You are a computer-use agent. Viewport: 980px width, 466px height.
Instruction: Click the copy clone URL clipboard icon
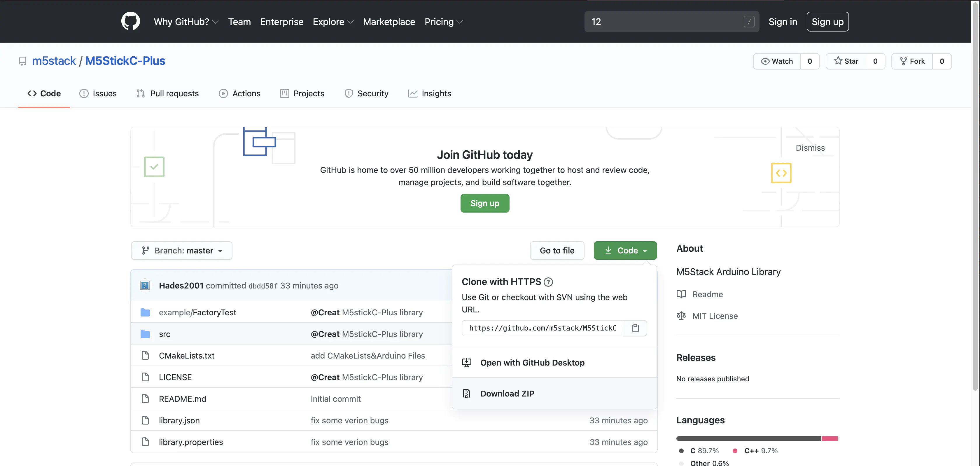point(635,328)
